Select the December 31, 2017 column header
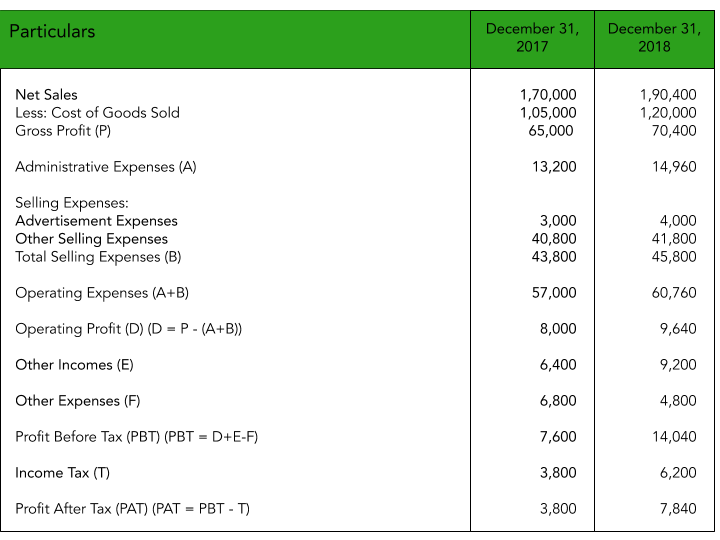Image resolution: width=720 pixels, height=540 pixels. coord(532,38)
